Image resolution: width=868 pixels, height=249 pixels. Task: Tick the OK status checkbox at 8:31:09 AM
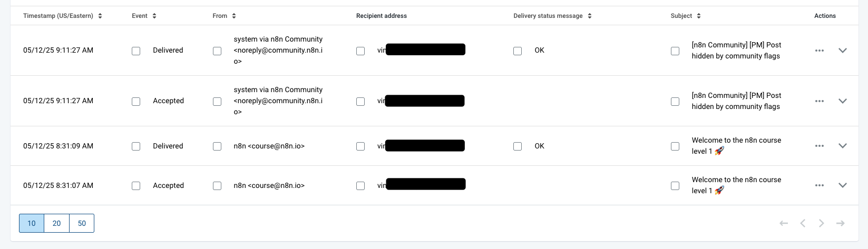click(518, 146)
